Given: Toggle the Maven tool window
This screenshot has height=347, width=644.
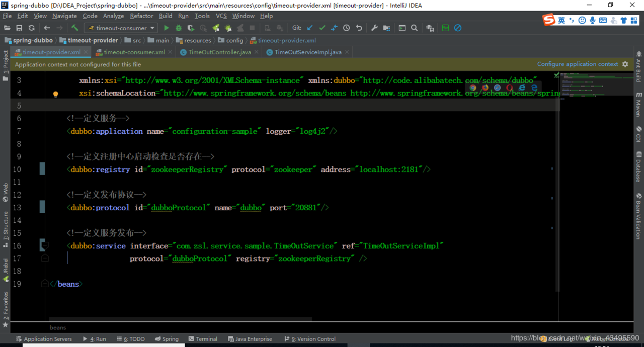Looking at the screenshot, I should pyautogui.click(x=638, y=104).
